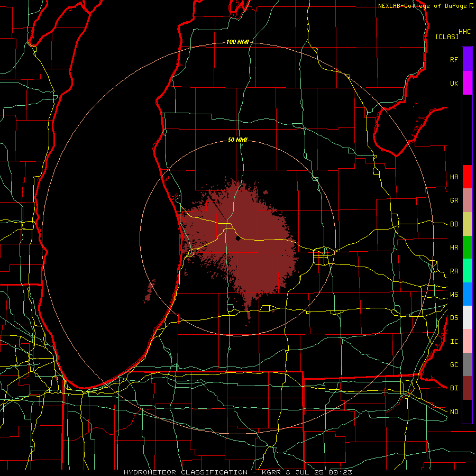This screenshot has height=476, width=476.
Task: Pick the dark green HR legend swatch
Action: [x=467, y=248]
